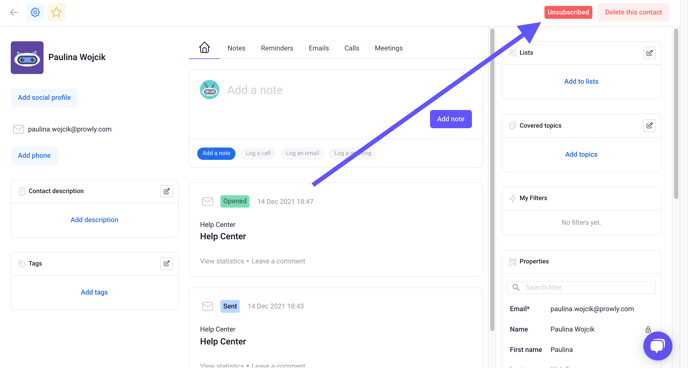The width and height of the screenshot is (688, 368).
Task: Click the Search filter field in Properties
Action: [x=581, y=287]
